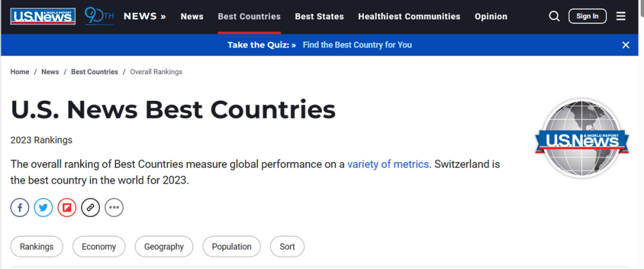Image resolution: width=644 pixels, height=269 pixels.
Task: Share page via Facebook icon
Action: 20,208
